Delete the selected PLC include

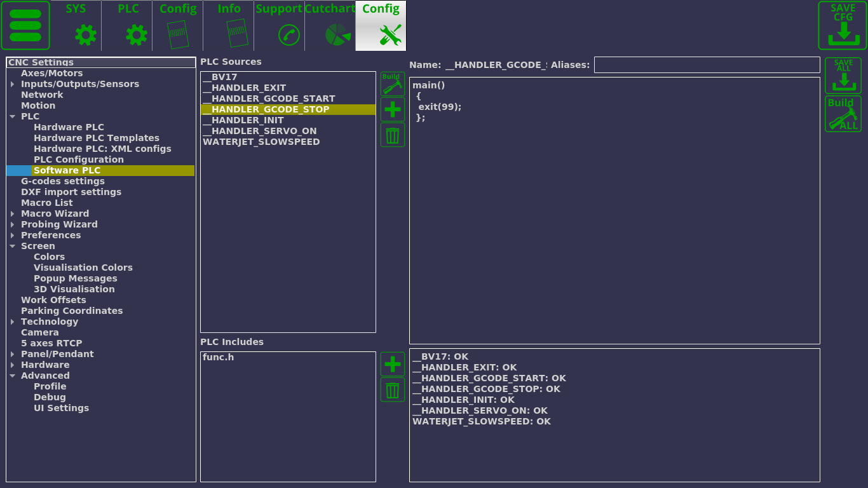click(x=393, y=390)
